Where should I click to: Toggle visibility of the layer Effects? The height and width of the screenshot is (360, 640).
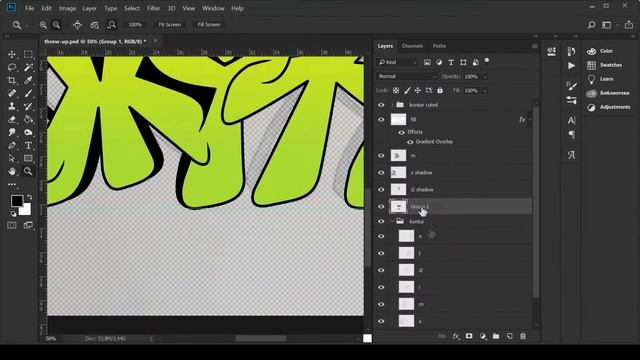click(401, 132)
